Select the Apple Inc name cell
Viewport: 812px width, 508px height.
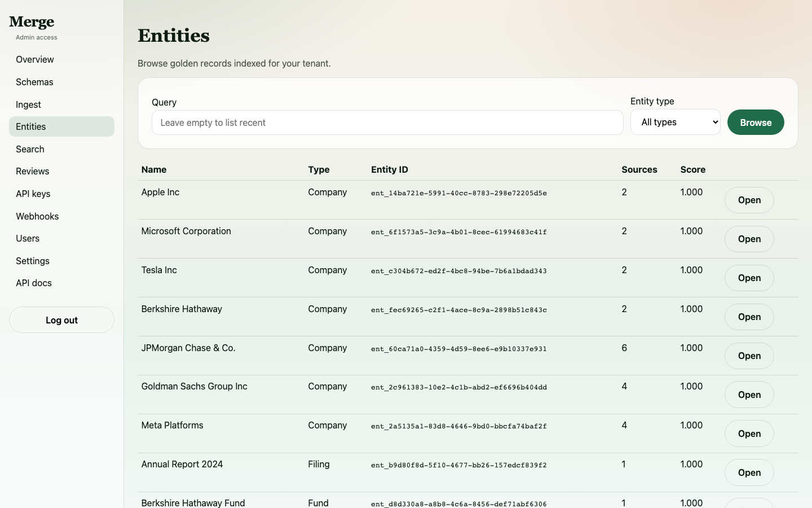pos(160,192)
